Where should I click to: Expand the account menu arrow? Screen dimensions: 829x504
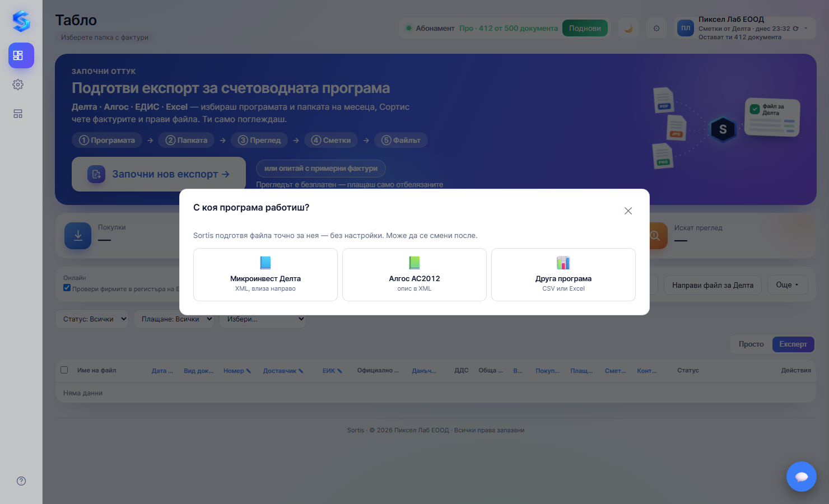(806, 29)
